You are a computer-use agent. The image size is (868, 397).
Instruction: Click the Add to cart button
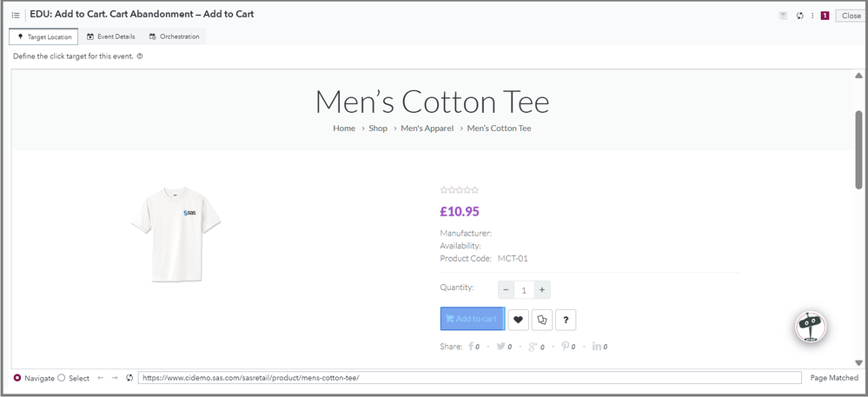[472, 319]
